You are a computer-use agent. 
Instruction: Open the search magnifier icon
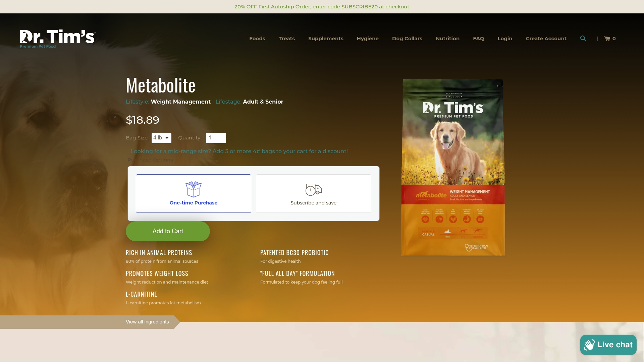coord(583,39)
